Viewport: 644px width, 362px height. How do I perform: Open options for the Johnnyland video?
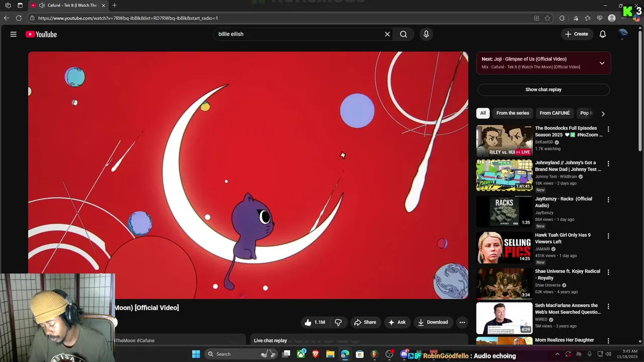(x=608, y=163)
